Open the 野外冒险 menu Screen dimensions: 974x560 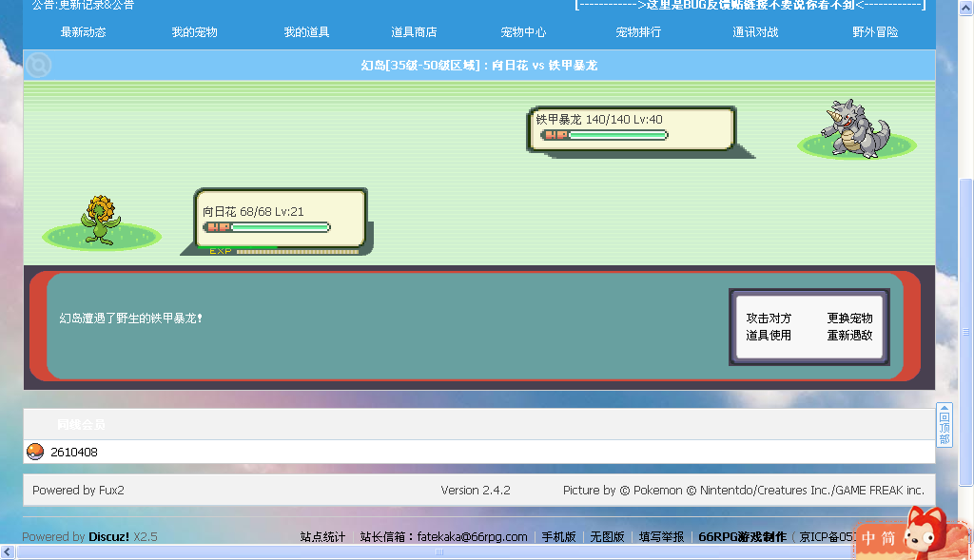875,32
